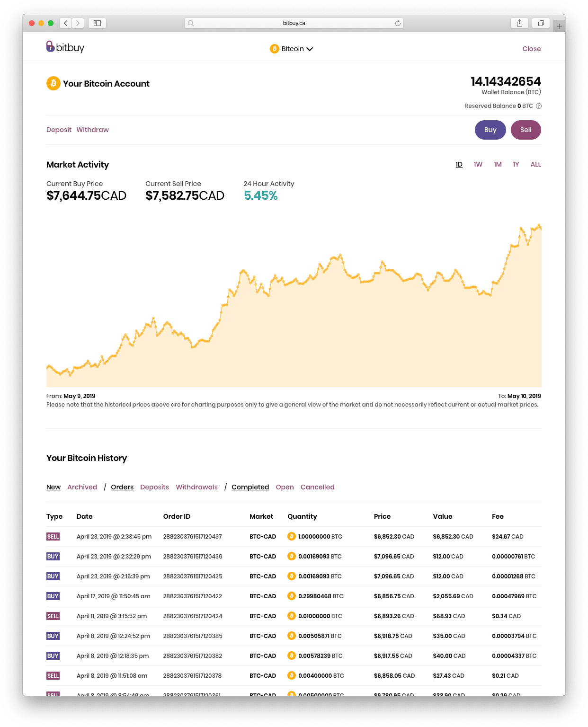Open a new tab with plus button

click(559, 27)
